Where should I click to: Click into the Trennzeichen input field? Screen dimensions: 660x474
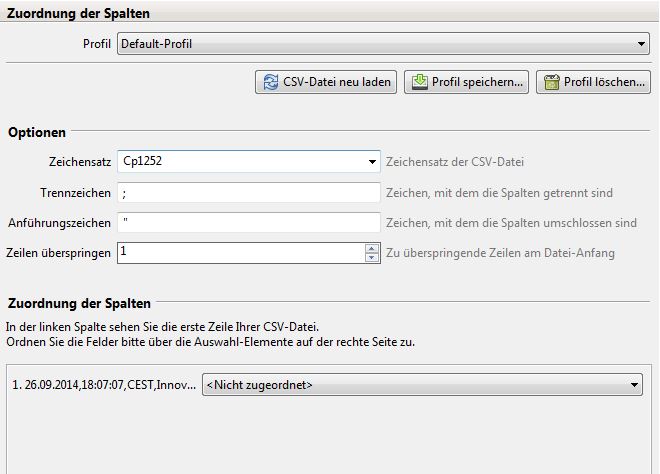pyautogui.click(x=248, y=192)
